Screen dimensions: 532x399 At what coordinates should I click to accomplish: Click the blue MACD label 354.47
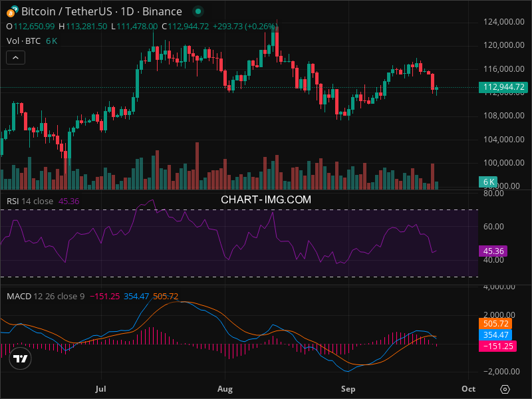pyautogui.click(x=495, y=335)
